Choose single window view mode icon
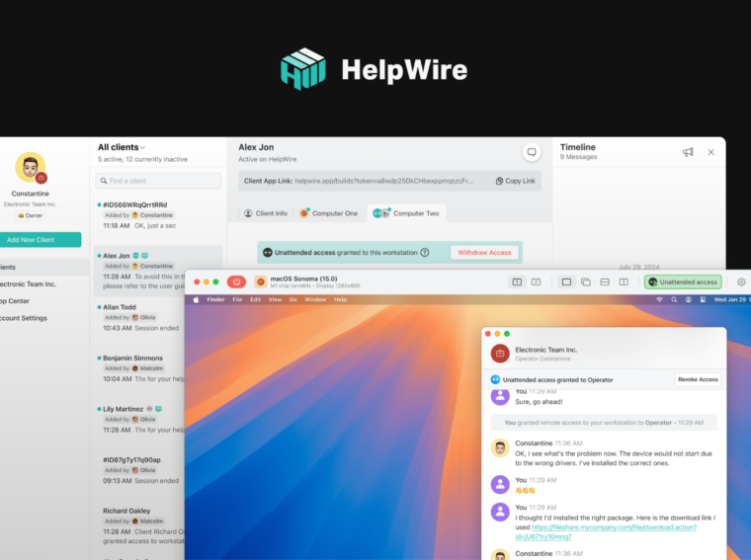Screen dimensions: 751x560 566,281
